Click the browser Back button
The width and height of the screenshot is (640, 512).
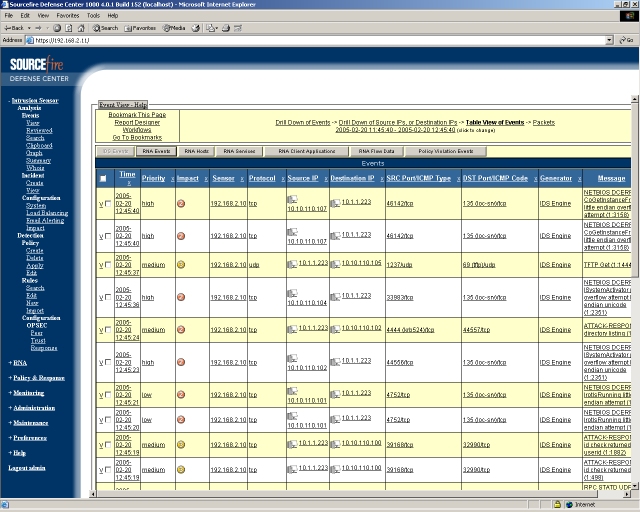pos(14,28)
